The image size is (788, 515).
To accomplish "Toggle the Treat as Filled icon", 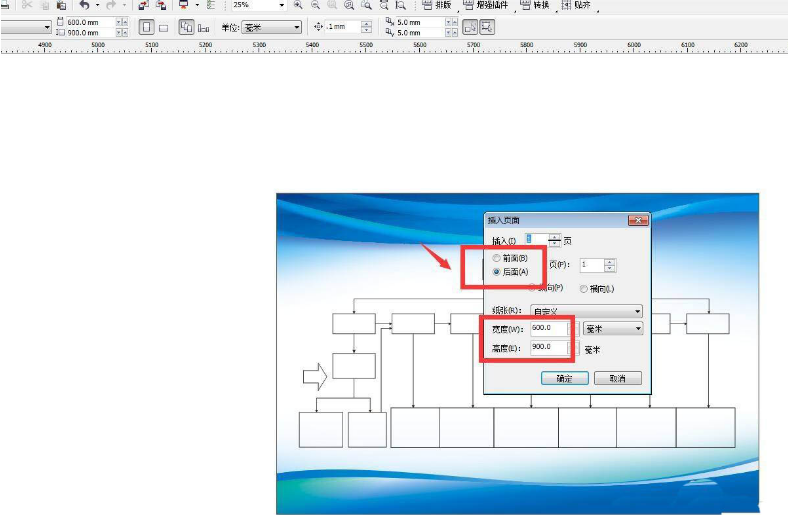I will [x=470, y=27].
